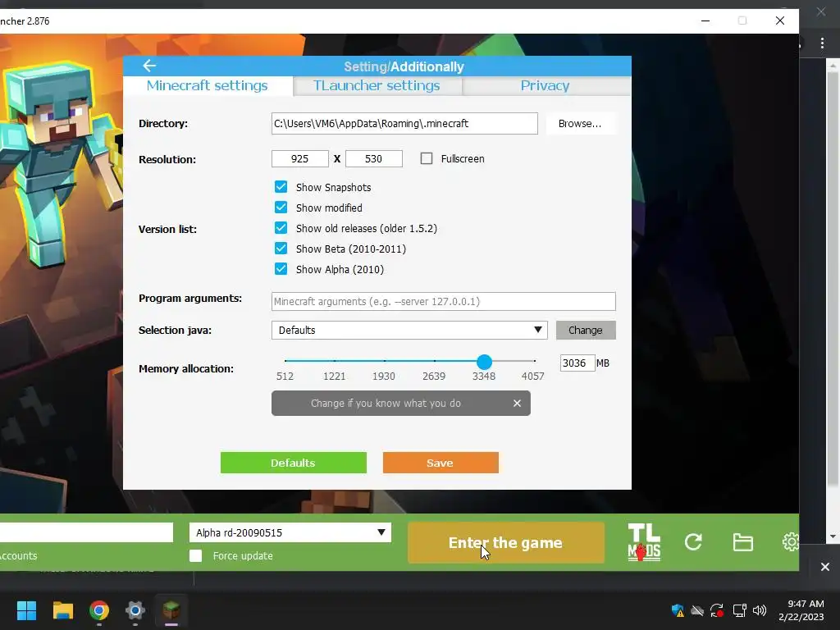Click the 4057 mark on memory slider

click(533, 376)
